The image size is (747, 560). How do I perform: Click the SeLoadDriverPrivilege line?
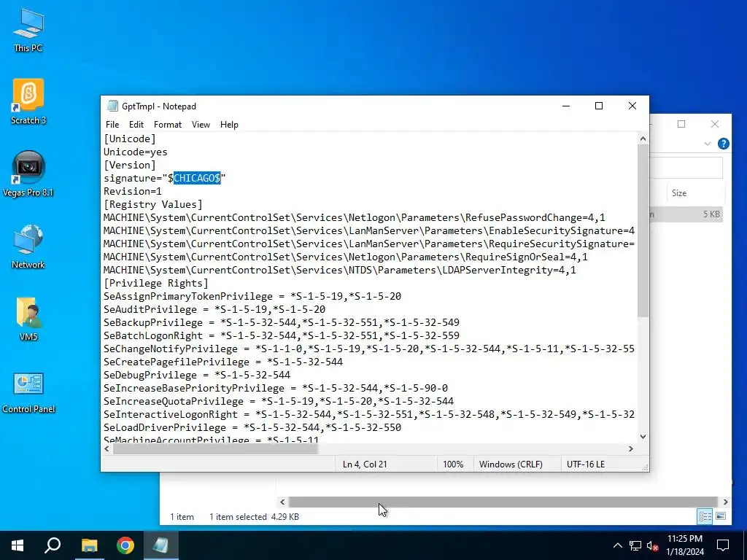[x=252, y=427]
